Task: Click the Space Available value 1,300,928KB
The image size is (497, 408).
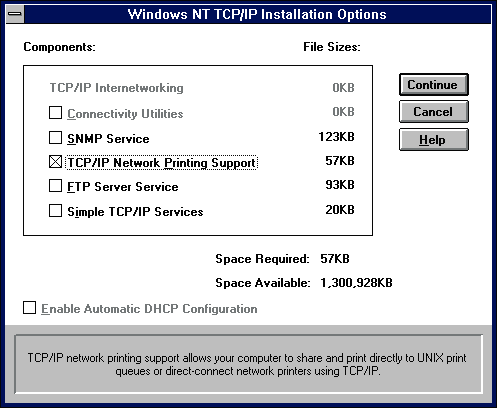Action: pos(356,283)
